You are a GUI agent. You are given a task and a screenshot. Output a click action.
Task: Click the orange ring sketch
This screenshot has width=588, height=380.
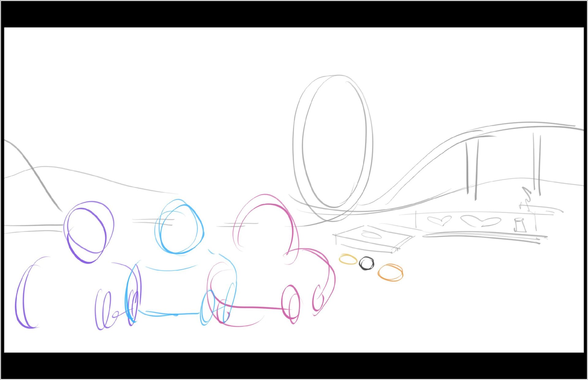[390, 272]
